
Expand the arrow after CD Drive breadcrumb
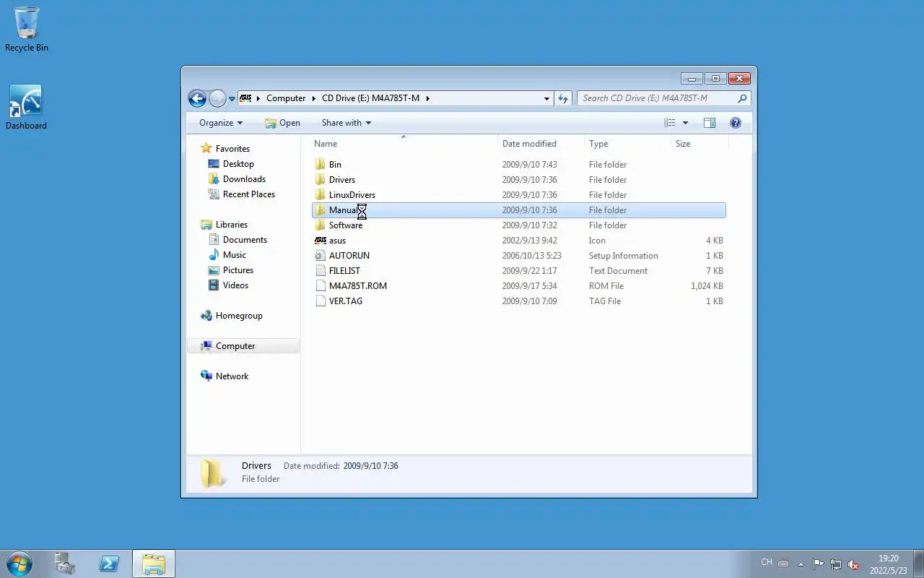(427, 98)
